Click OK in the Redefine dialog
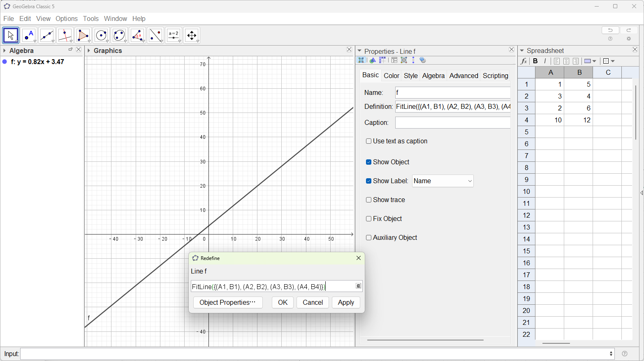The width and height of the screenshot is (644, 361). (283, 302)
